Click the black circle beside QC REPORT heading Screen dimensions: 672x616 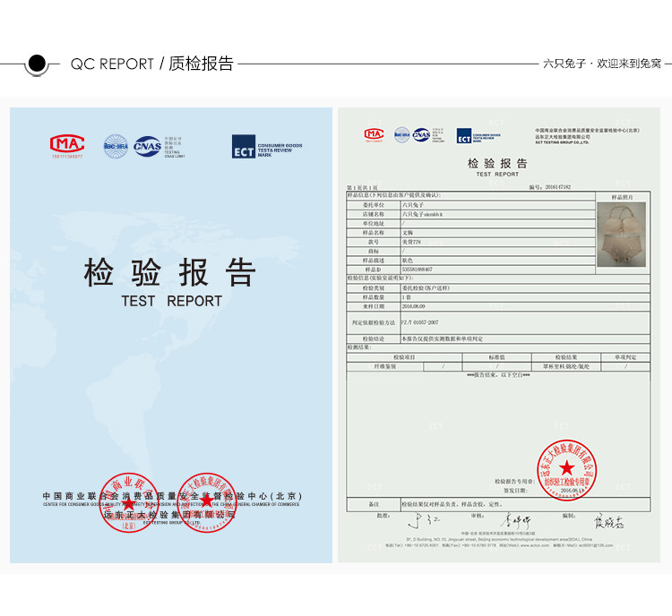37,64
